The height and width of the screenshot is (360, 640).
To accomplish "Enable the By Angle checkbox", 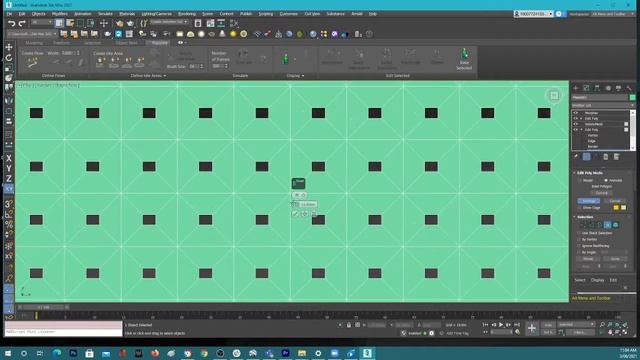I will click(579, 253).
